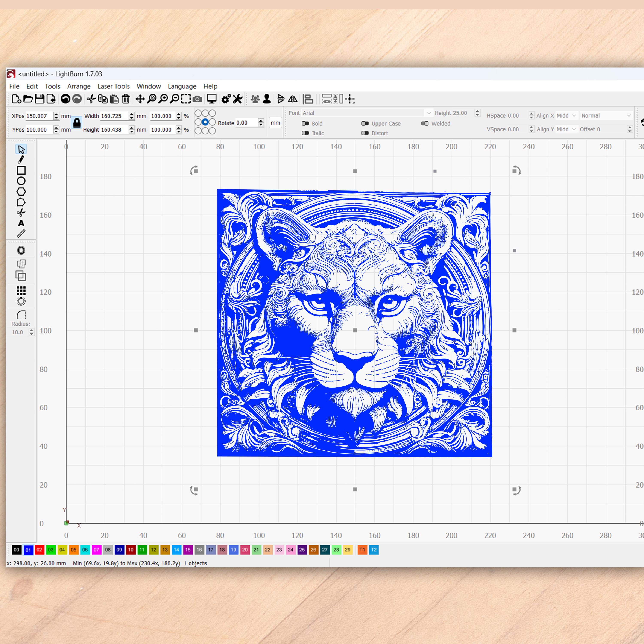Select the Draw Lines pencil tool
The image size is (644, 644).
21,160
